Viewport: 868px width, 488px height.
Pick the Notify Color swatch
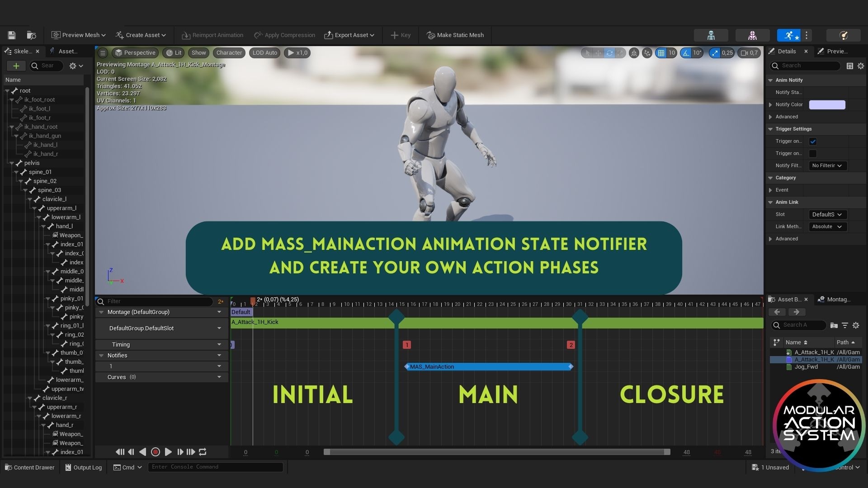(827, 104)
